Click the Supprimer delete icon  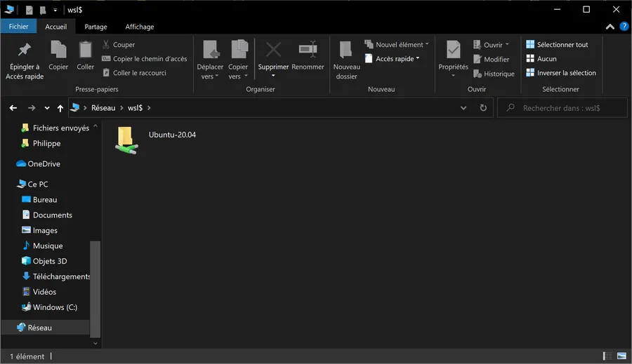pos(273,50)
